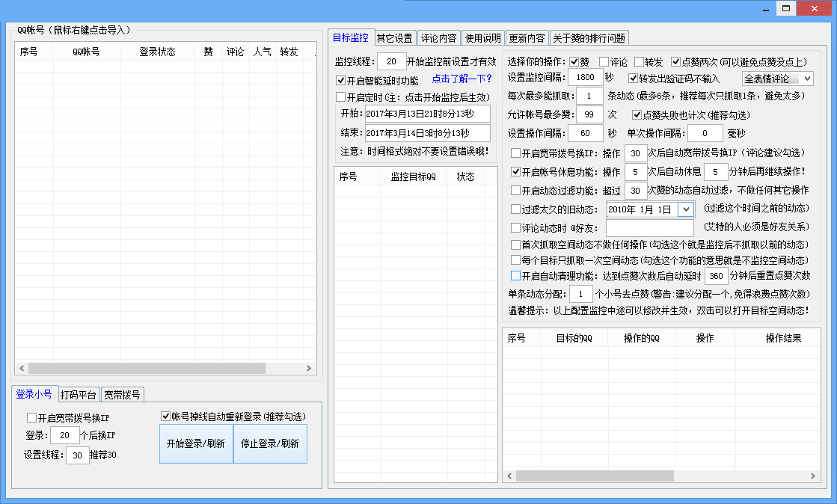The height and width of the screenshot is (504, 837).
Task: Click the 结束 time input field
Action: [428, 133]
